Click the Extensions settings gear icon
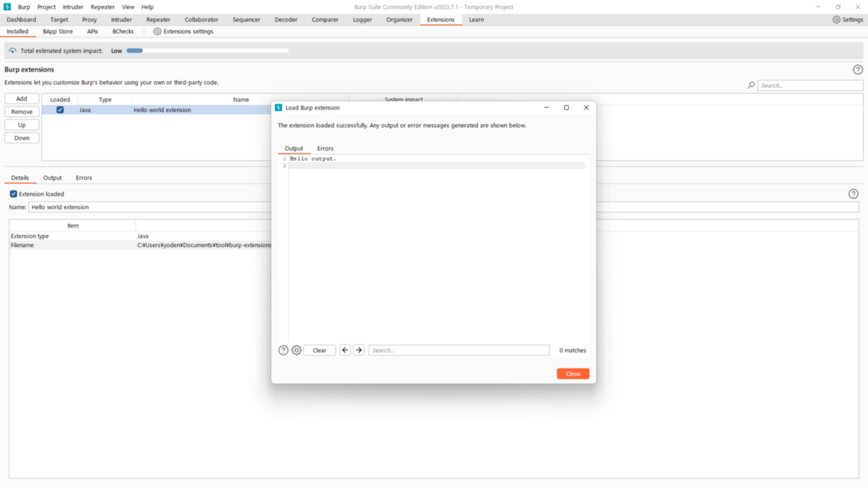The height and width of the screenshot is (488, 868). pos(158,31)
